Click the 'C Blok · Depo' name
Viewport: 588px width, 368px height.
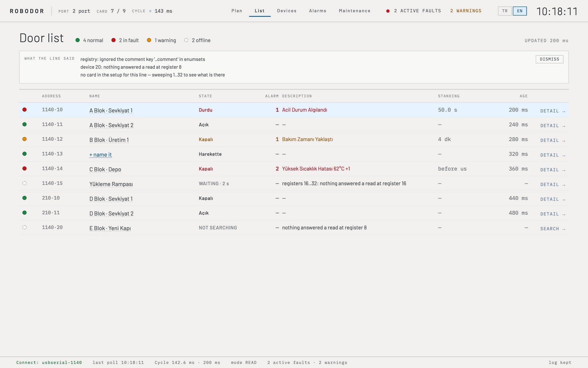click(x=105, y=169)
